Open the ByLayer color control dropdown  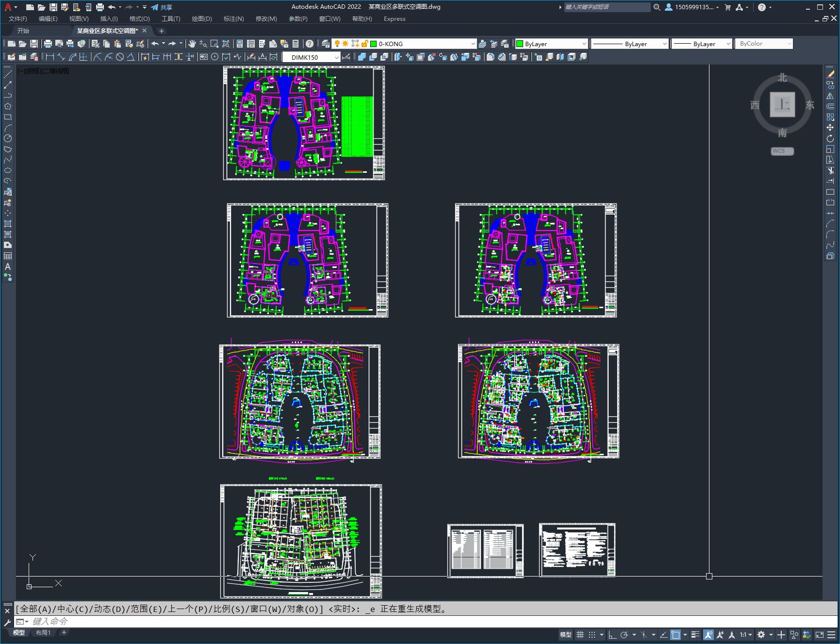pos(584,44)
